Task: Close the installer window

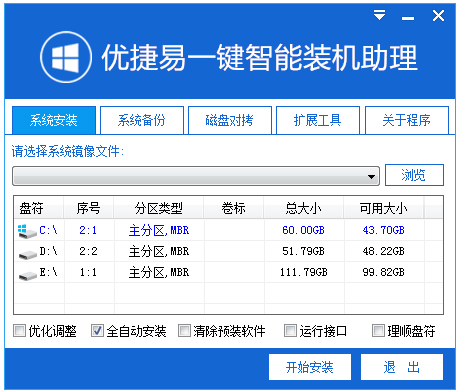Action: coord(438,15)
